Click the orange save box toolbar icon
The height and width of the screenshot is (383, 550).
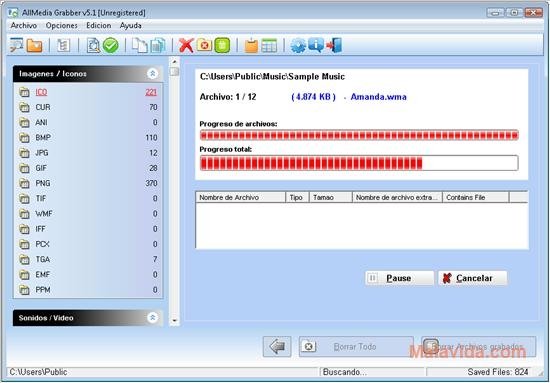[251, 46]
